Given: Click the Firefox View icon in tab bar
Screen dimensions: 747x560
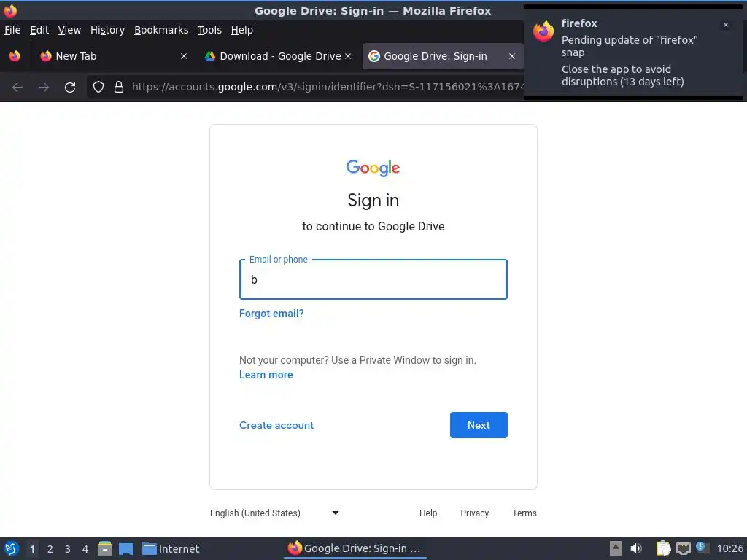Looking at the screenshot, I should (x=15, y=56).
